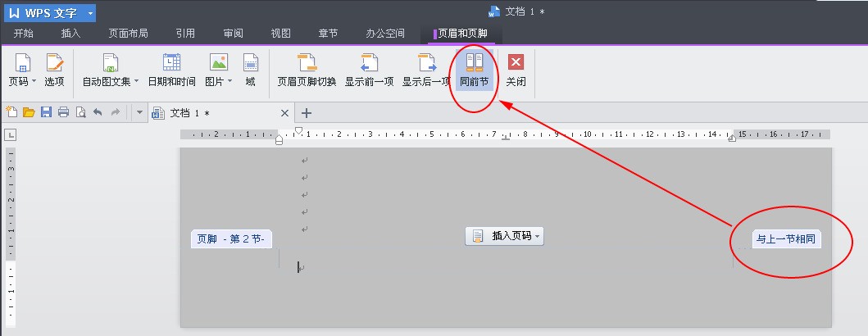
Task: Switch to the 引用 tab
Action: tap(185, 34)
